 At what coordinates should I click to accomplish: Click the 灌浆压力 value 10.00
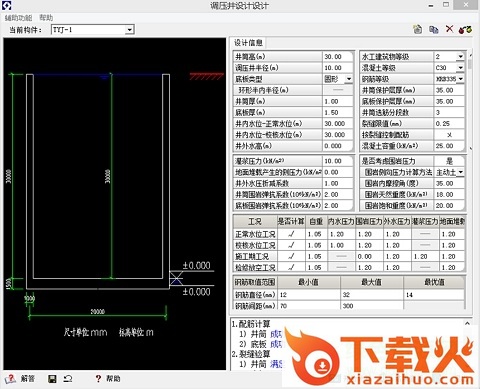pos(337,161)
